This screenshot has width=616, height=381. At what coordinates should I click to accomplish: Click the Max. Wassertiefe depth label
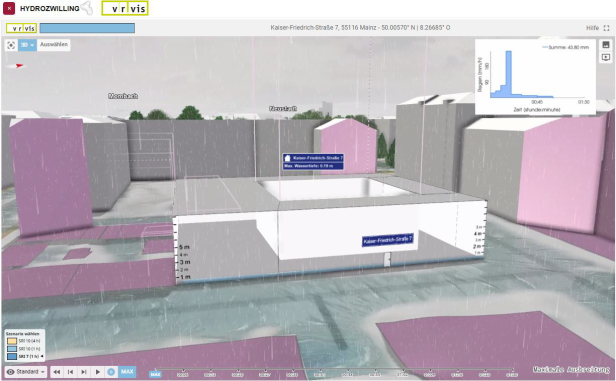pyautogui.click(x=313, y=166)
